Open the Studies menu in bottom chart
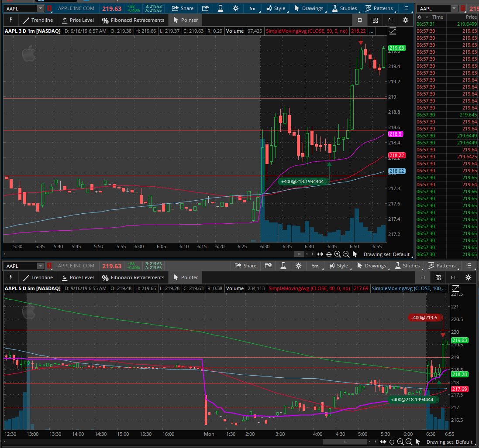Viewport: 479px width, 448px height. pyautogui.click(x=407, y=266)
